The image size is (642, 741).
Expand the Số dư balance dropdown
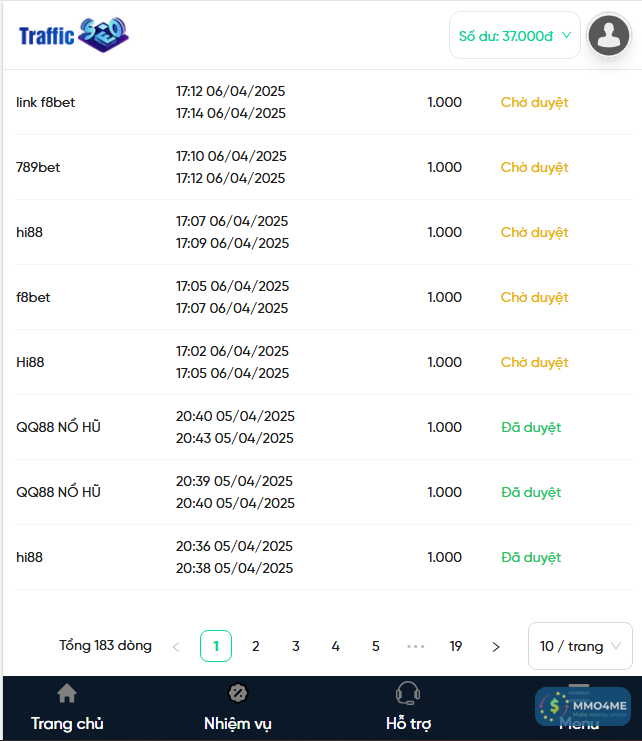pyautogui.click(x=515, y=36)
